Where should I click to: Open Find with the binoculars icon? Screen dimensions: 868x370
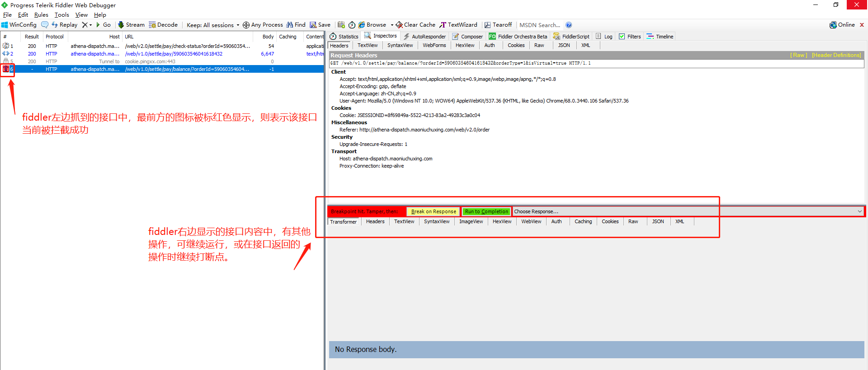pyautogui.click(x=296, y=25)
